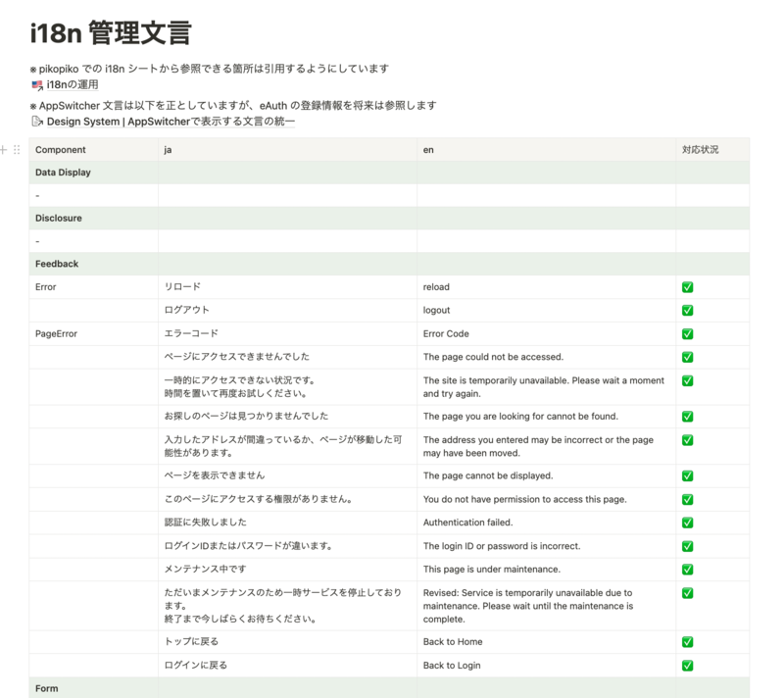
Task: Select the Feedback section row
Action: (389, 264)
